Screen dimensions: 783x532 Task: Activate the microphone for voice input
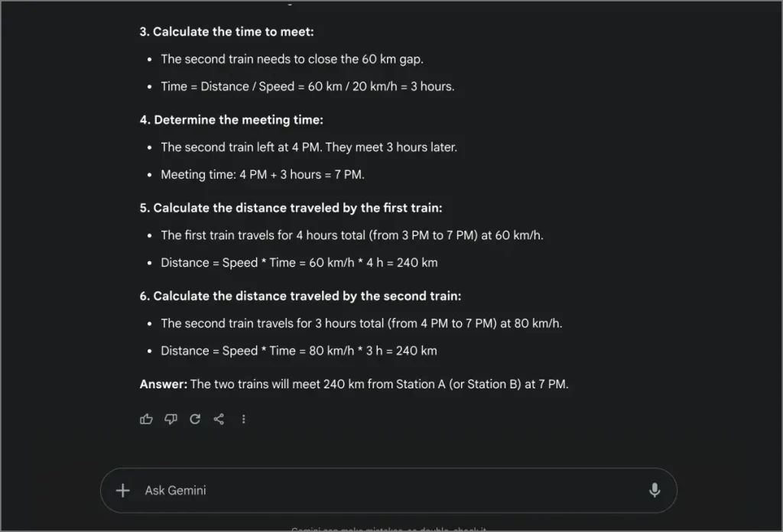pyautogui.click(x=654, y=490)
